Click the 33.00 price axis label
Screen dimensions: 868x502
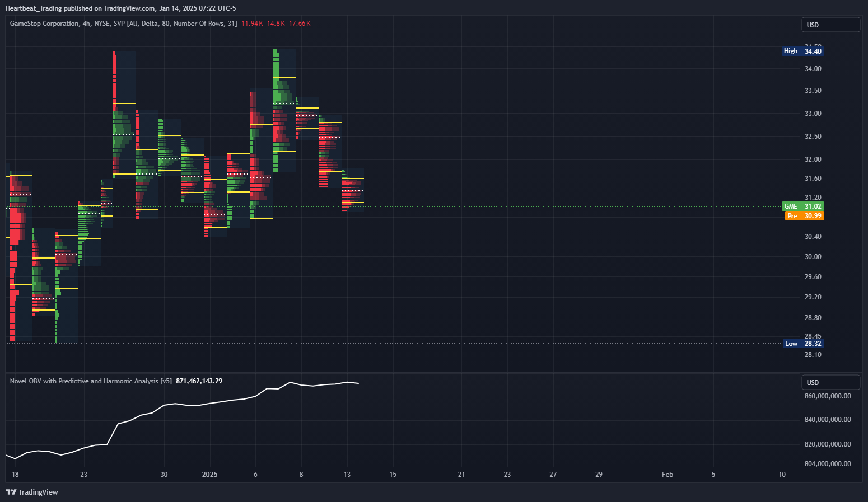pos(813,114)
